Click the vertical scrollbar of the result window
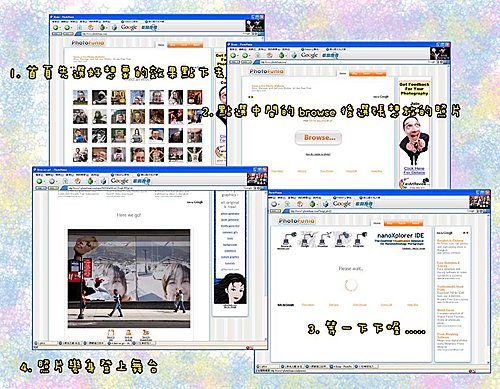Viewport: 500px width, 389px height. (266, 265)
